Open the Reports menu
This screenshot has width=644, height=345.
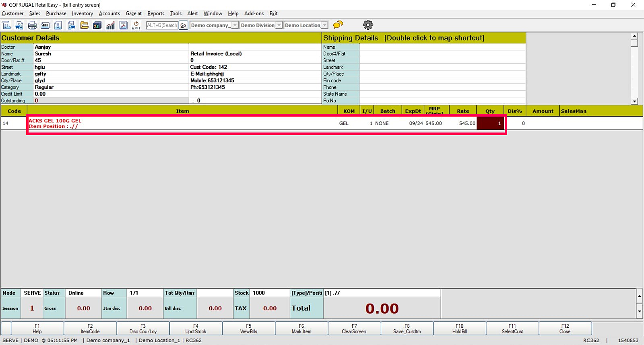156,14
